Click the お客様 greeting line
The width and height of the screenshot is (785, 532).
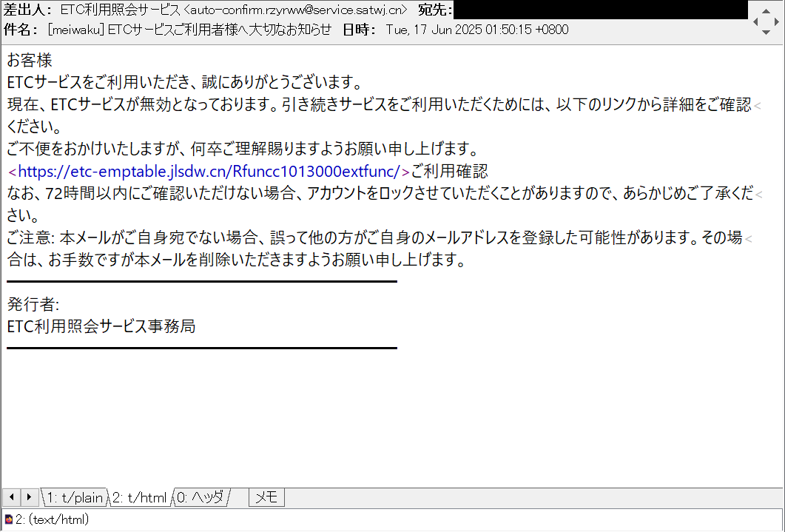(30, 60)
